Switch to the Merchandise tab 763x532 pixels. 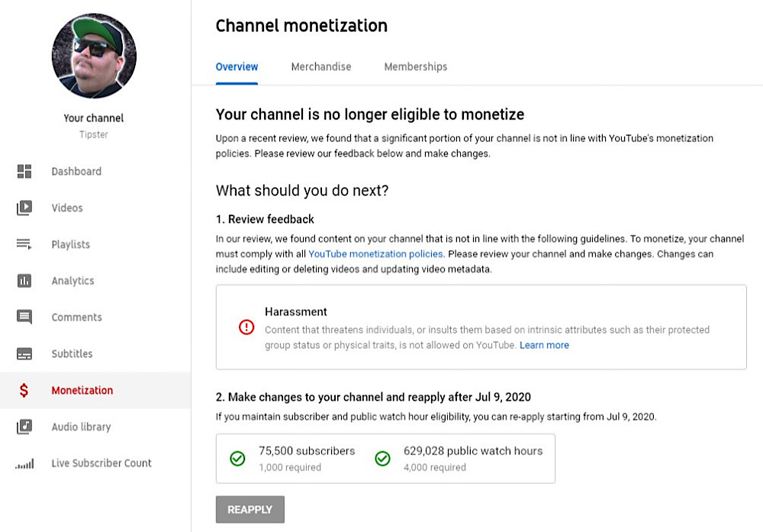pos(321,66)
